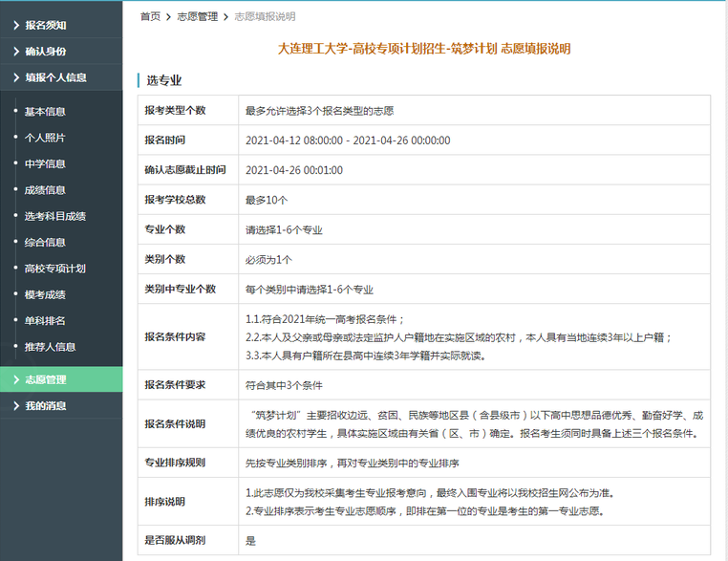Viewport: 728px width, 561px height.
Task: Go to 综合信息 sub-item
Action: [45, 242]
